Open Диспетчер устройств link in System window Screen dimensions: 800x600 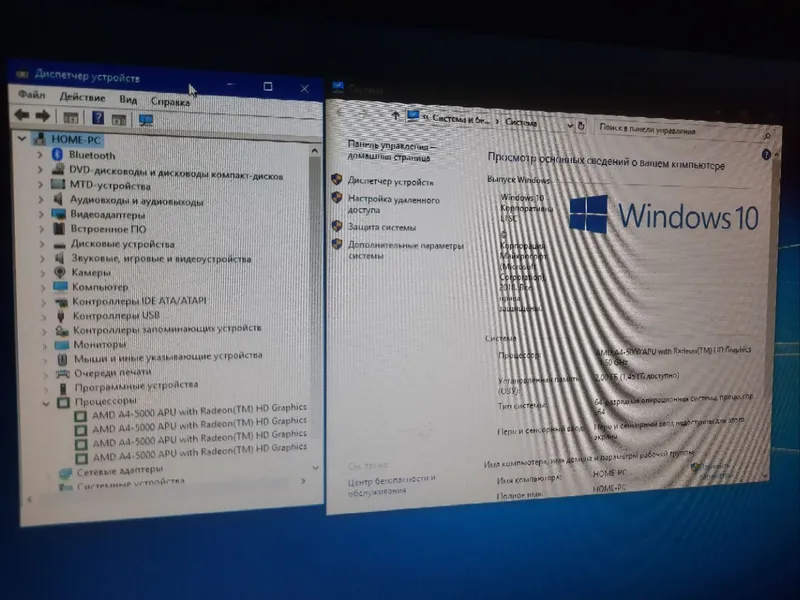click(390, 181)
